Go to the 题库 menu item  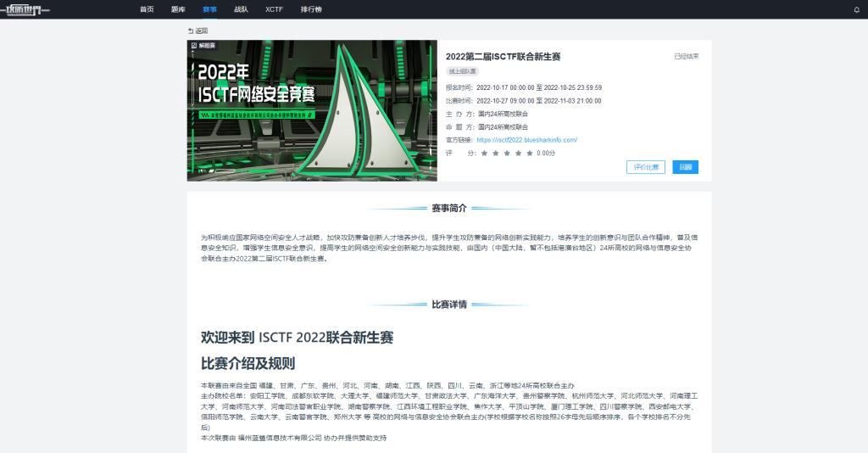[x=178, y=9]
